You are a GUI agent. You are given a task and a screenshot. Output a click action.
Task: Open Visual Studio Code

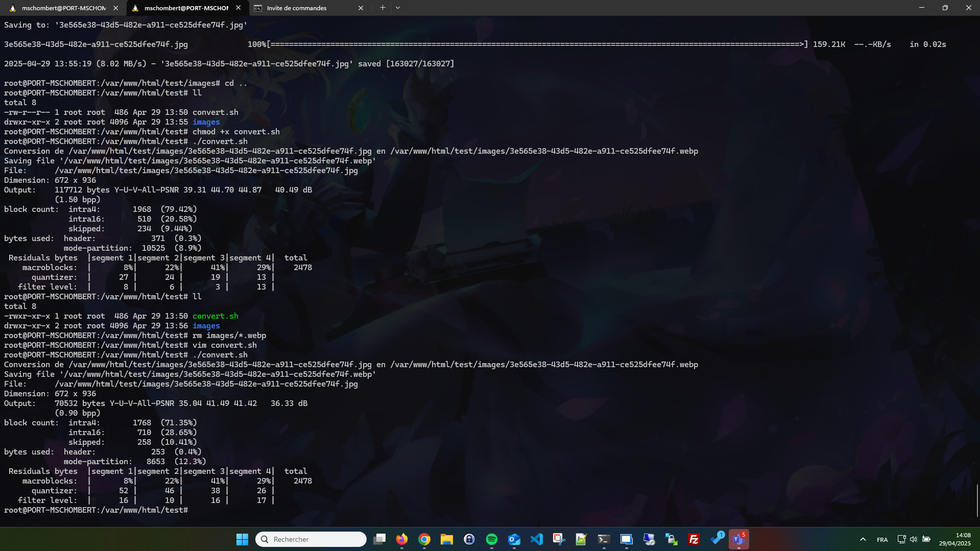[x=536, y=539]
